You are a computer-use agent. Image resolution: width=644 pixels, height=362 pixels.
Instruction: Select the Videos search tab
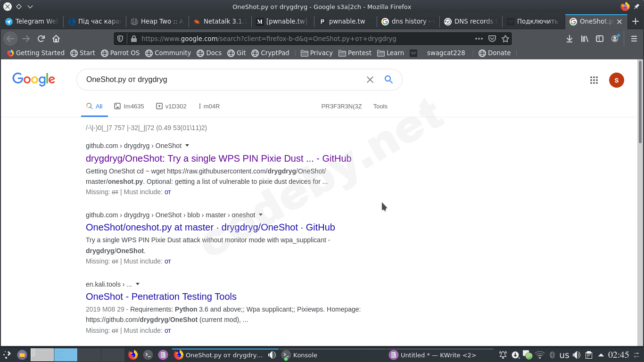click(171, 107)
